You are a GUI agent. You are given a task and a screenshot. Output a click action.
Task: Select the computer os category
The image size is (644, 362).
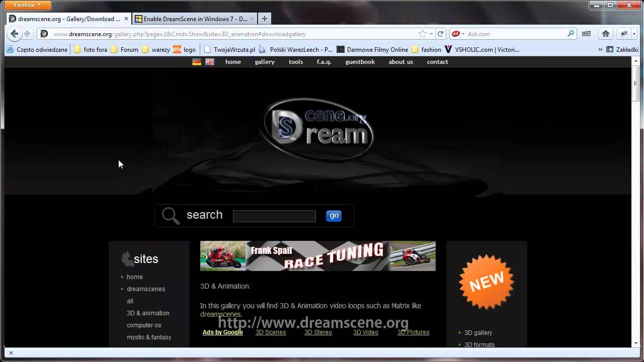(144, 325)
